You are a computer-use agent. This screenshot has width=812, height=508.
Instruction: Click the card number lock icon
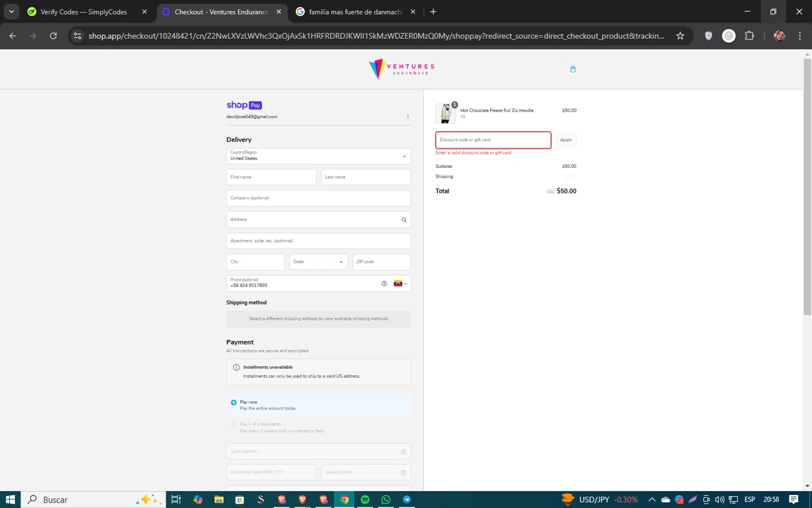point(403,452)
